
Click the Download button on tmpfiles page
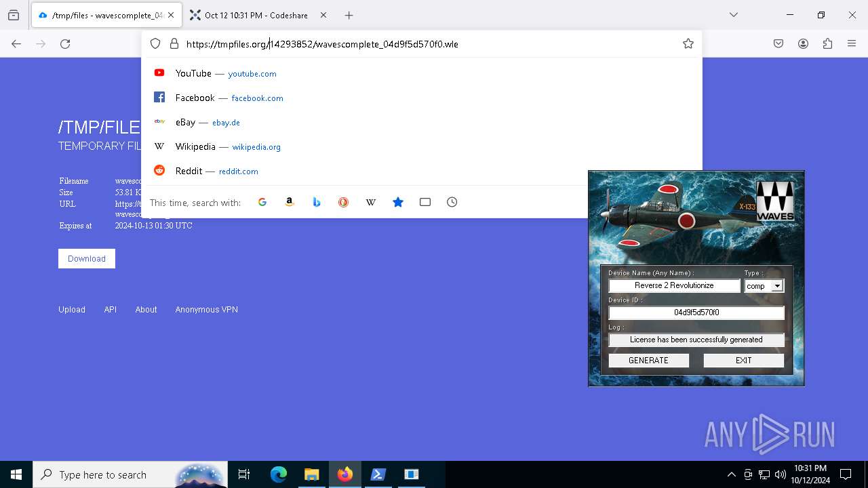coord(87,258)
